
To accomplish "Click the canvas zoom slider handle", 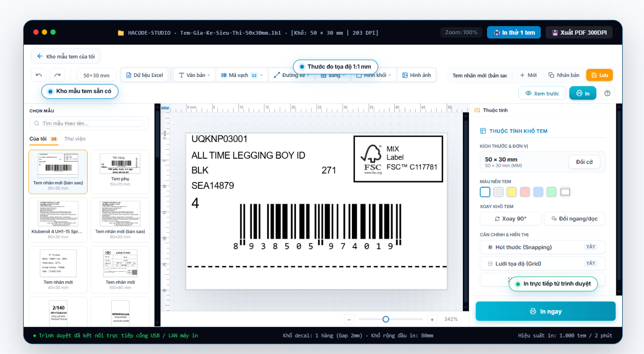I will [386, 319].
